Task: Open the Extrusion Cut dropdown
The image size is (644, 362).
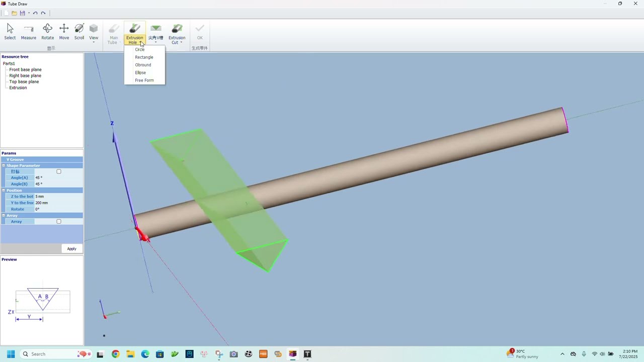Action: tap(177, 33)
